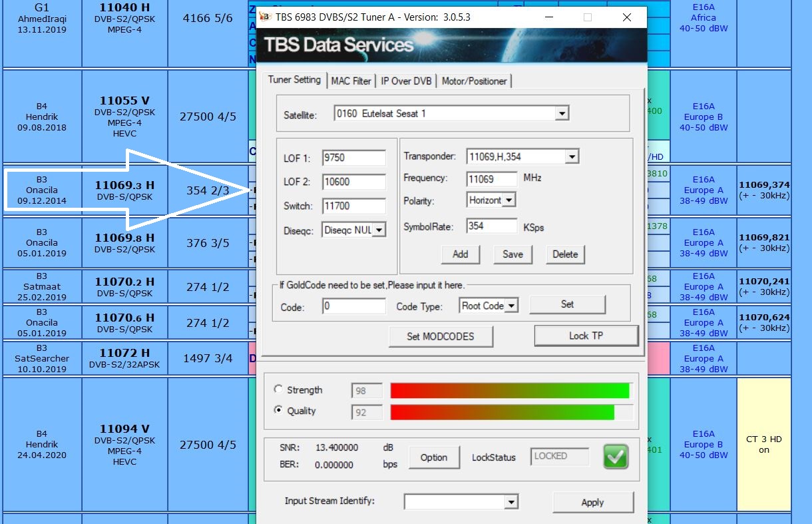812x524 pixels.
Task: Open the Motor/Positioner tab
Action: tap(475, 81)
